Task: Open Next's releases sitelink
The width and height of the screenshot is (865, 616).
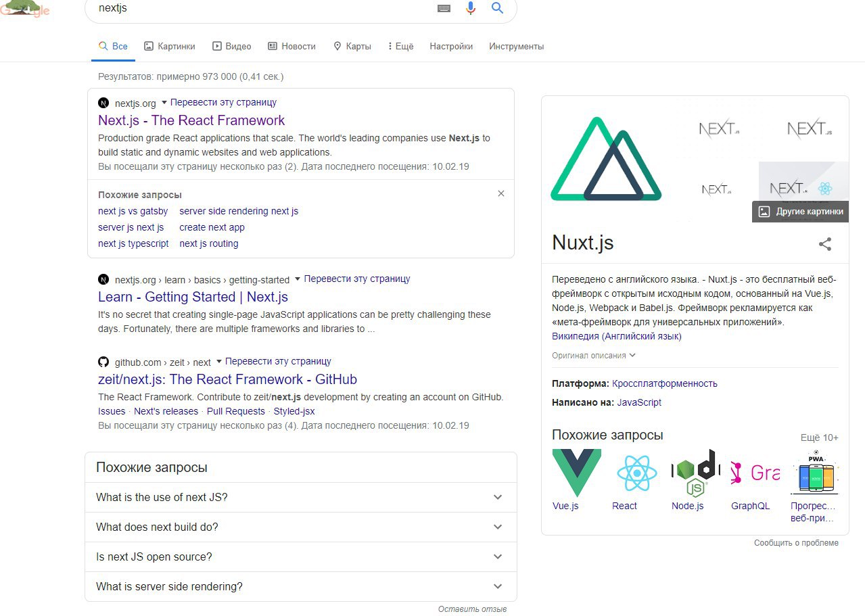Action: 166,411
